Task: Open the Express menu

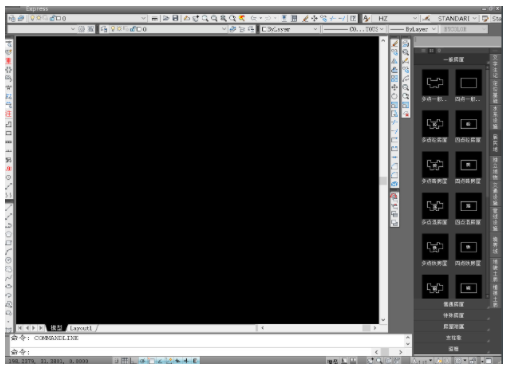Action: 37,9
